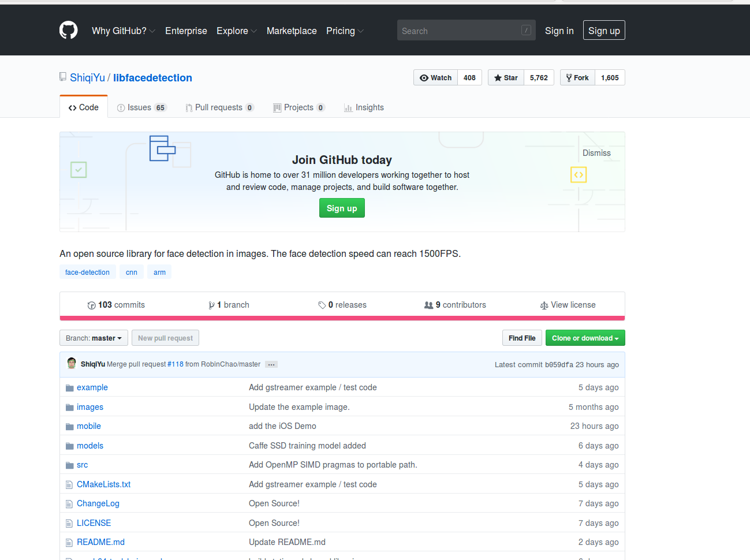Click the face-detection topic tag
The height and width of the screenshot is (560, 750).
tap(87, 272)
